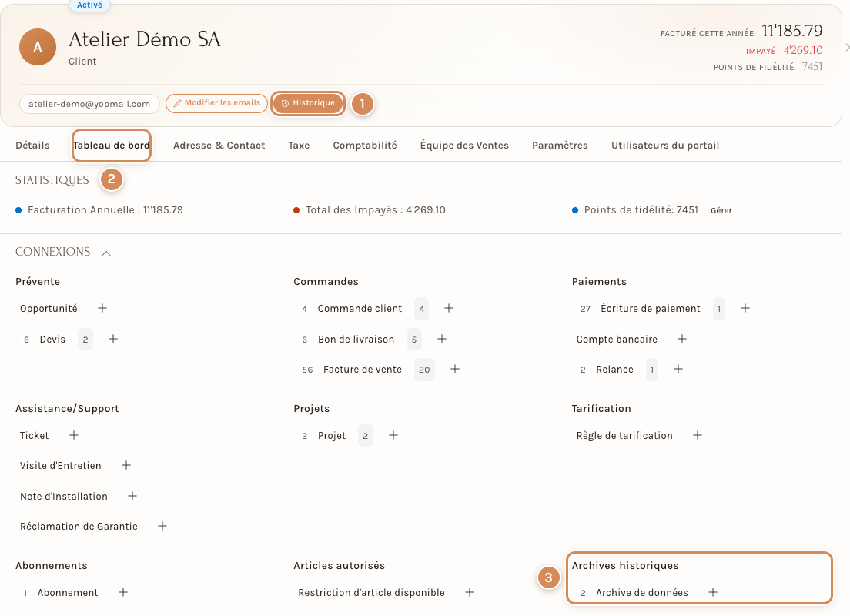Add a new Visite d'Entretien
The height and width of the screenshot is (616, 850).
pyautogui.click(x=126, y=465)
